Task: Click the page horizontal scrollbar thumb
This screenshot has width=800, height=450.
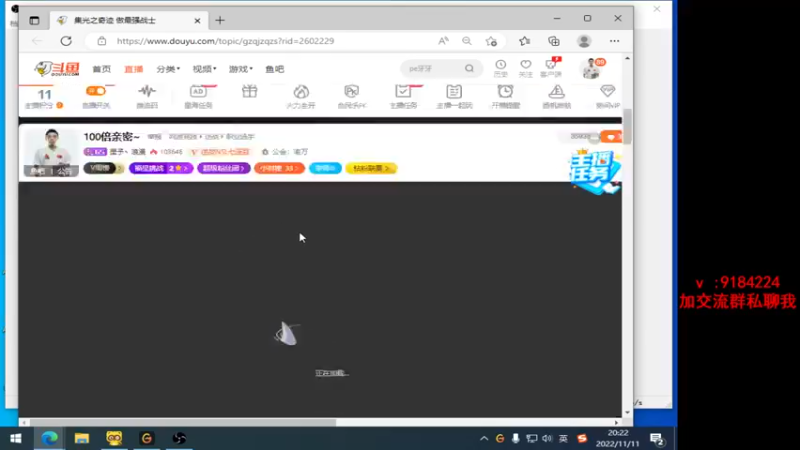Action: (183, 422)
